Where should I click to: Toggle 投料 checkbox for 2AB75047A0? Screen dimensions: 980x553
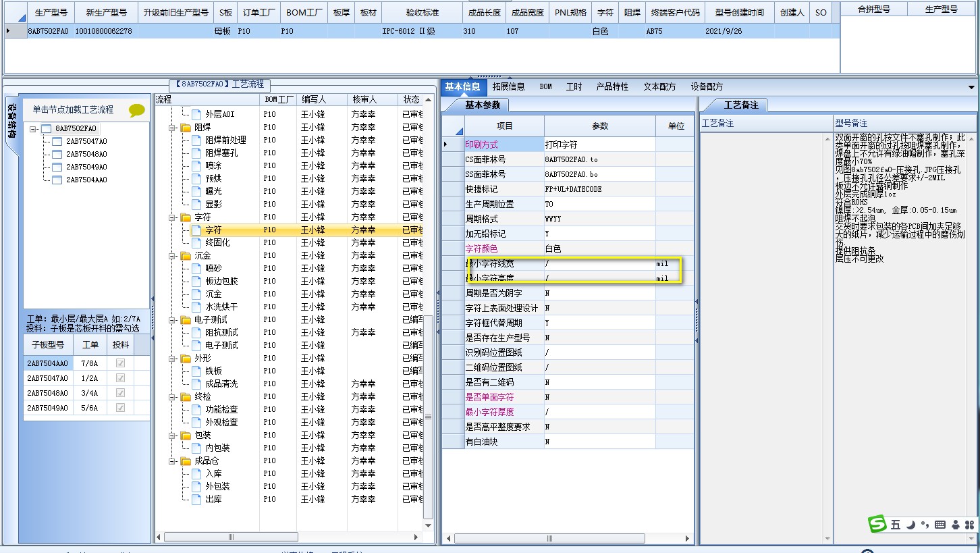pos(120,378)
